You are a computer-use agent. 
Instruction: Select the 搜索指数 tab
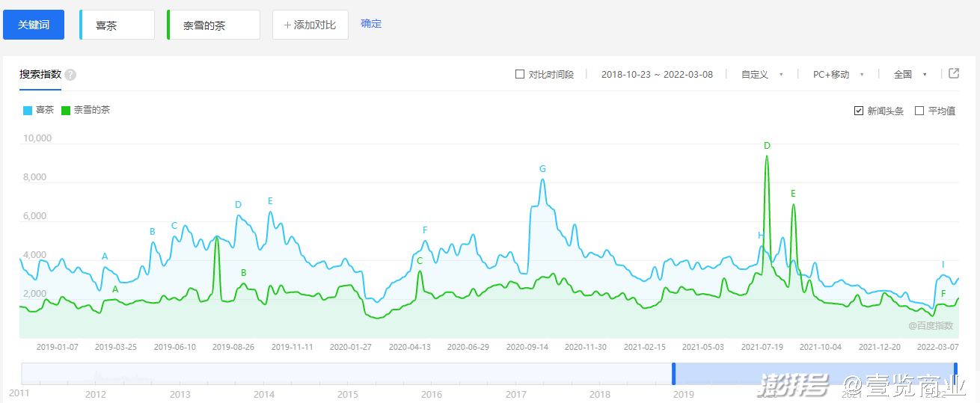pyautogui.click(x=40, y=75)
